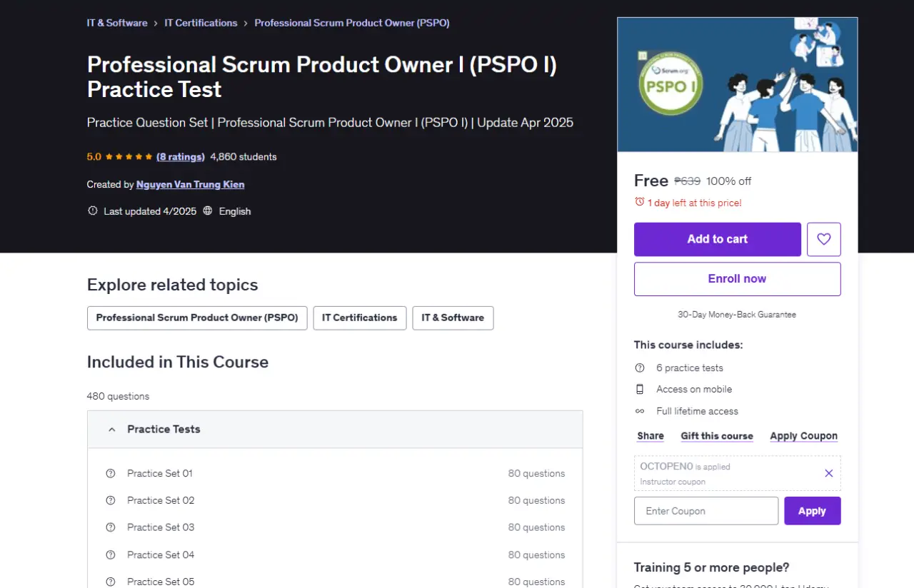
Task: Open Practice Set 04
Action: 161,554
